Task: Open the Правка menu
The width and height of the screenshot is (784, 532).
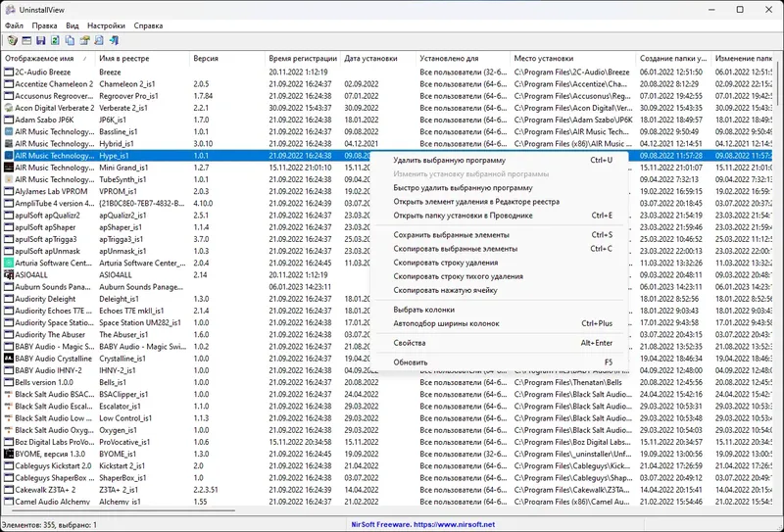Action: (x=44, y=25)
